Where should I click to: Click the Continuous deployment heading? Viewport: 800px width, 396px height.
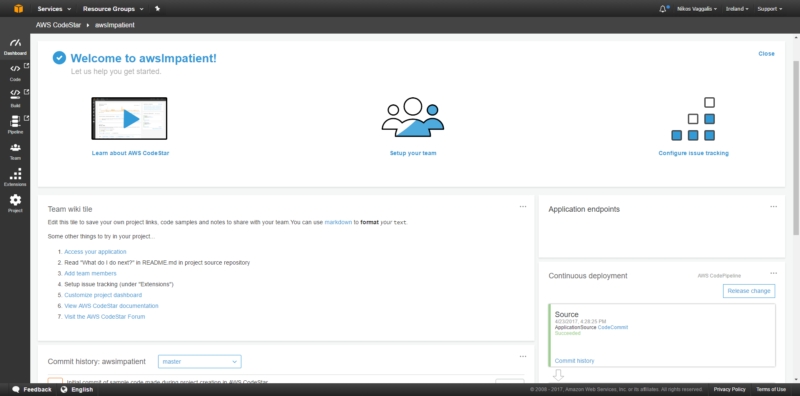(x=588, y=276)
